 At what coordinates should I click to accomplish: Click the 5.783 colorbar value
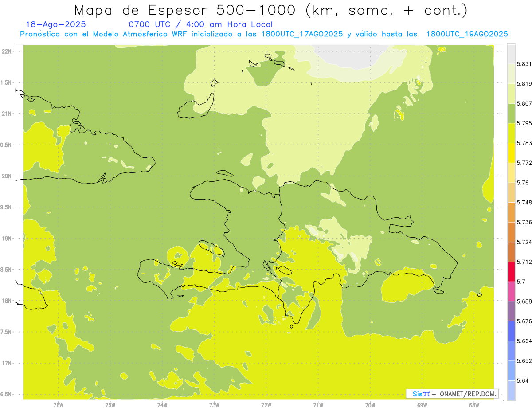(x=525, y=143)
